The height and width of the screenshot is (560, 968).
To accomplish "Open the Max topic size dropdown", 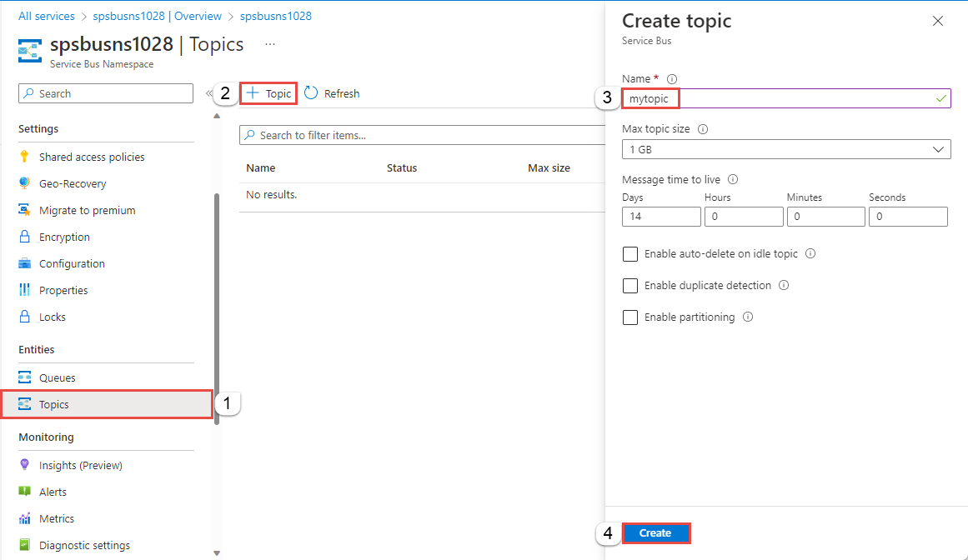I will [786, 150].
